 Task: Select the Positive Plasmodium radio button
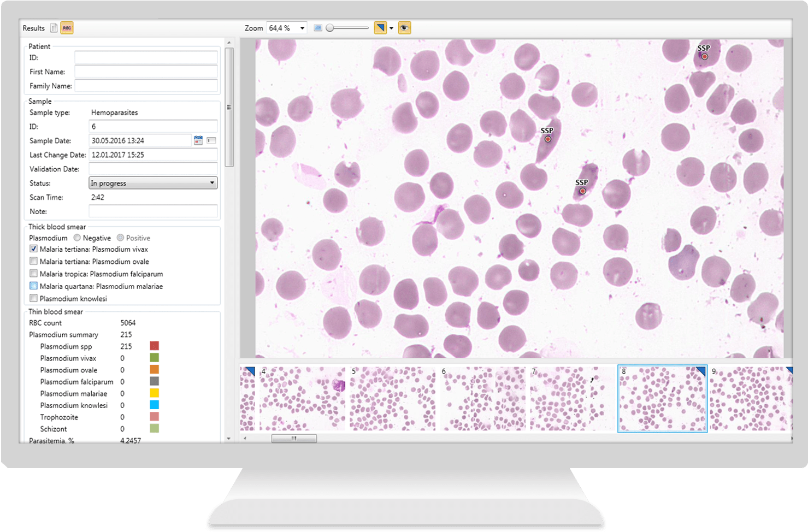tap(120, 238)
